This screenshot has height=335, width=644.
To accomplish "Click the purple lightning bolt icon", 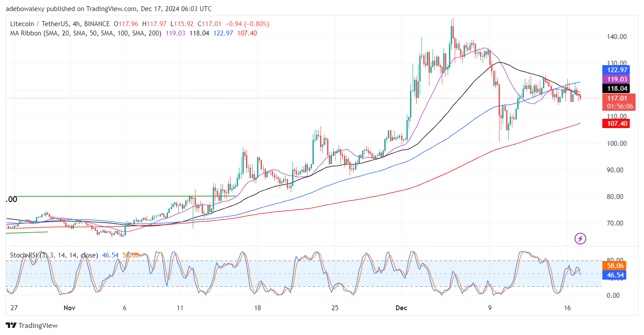I will point(580,239).
